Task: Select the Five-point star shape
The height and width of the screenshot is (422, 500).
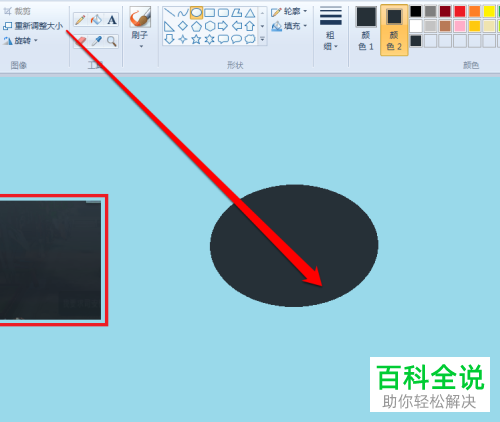Action: pyautogui.click(x=196, y=39)
